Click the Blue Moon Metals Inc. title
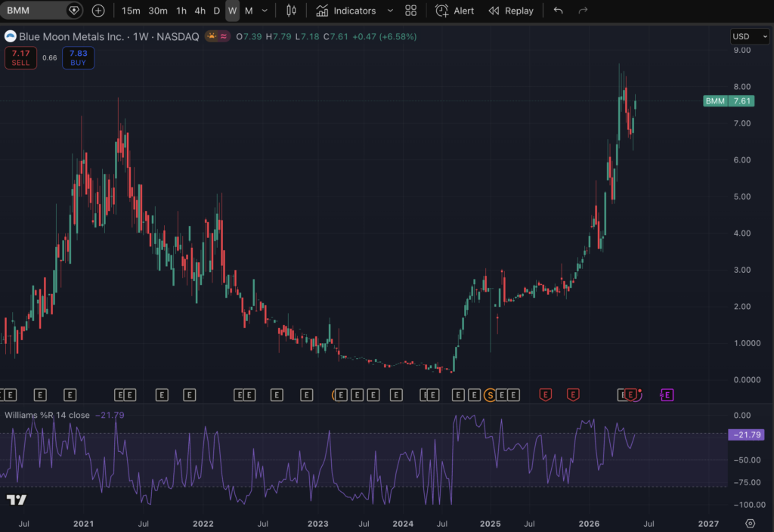 pyautogui.click(x=71, y=36)
